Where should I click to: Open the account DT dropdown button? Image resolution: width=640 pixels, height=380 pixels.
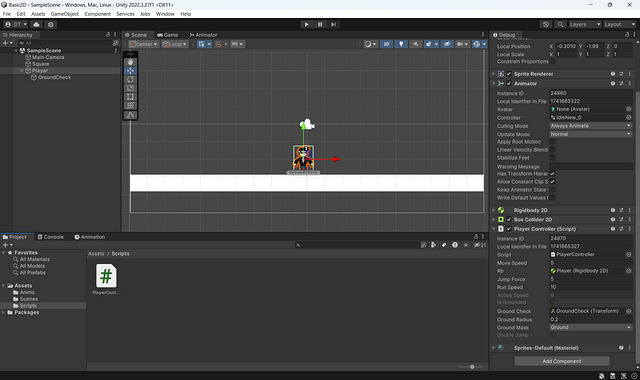pyautogui.click(x=16, y=24)
